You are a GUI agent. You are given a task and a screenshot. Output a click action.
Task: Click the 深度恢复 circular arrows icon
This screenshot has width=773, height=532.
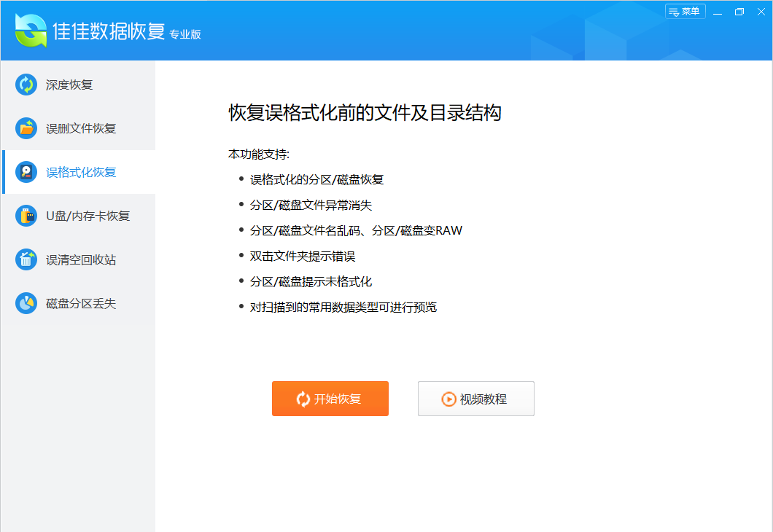pyautogui.click(x=26, y=85)
